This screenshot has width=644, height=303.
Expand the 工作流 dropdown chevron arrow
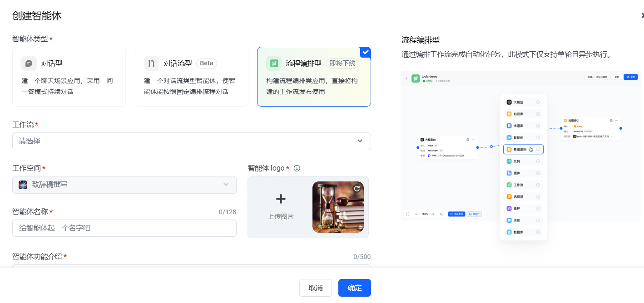pyautogui.click(x=360, y=141)
